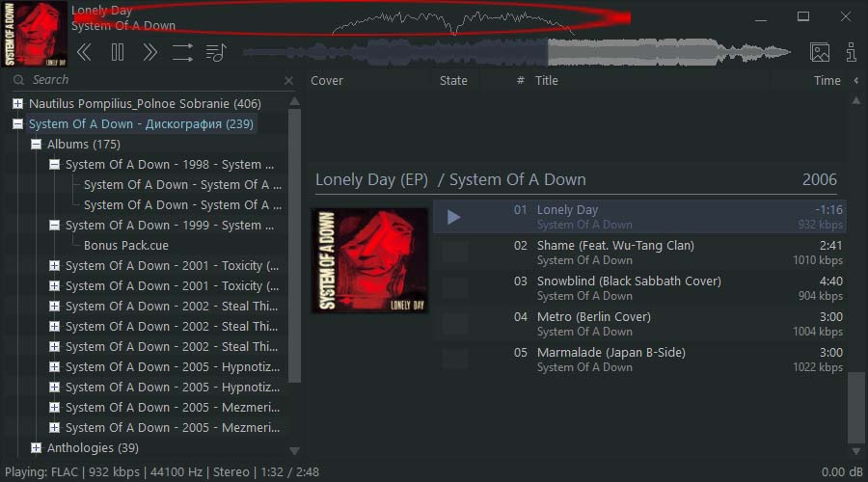Click the Lonely Day EP cover art
The image size is (868, 482).
click(369, 260)
